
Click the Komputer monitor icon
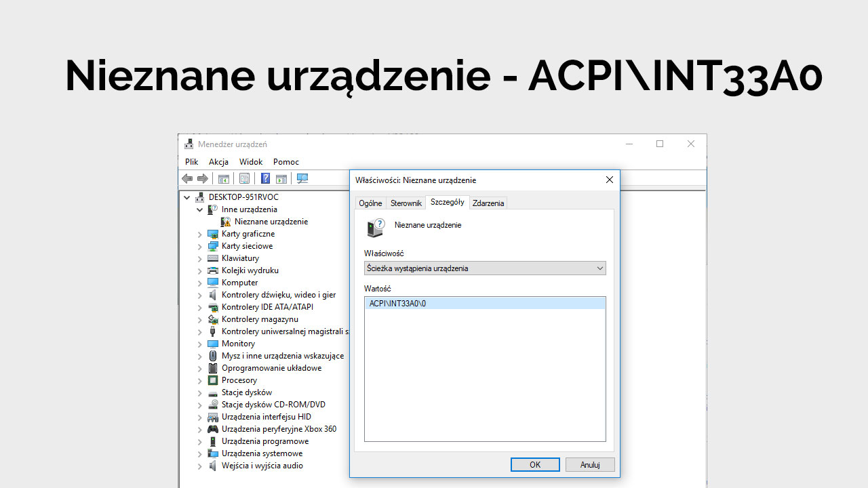pos(213,283)
